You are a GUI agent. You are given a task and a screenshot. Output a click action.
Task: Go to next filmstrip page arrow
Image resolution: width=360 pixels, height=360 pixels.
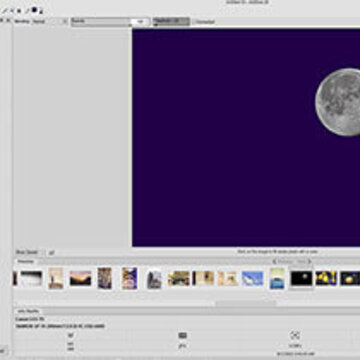(x=310, y=262)
